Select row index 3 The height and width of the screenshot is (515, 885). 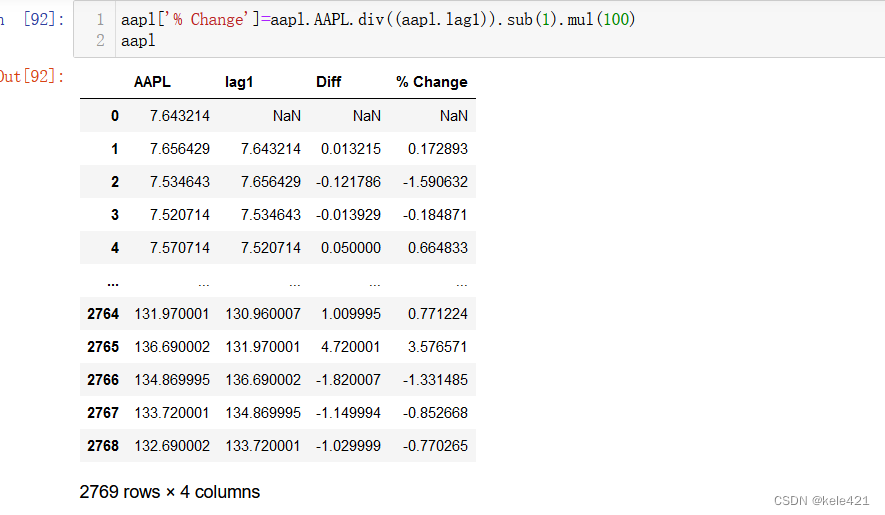tap(115, 215)
